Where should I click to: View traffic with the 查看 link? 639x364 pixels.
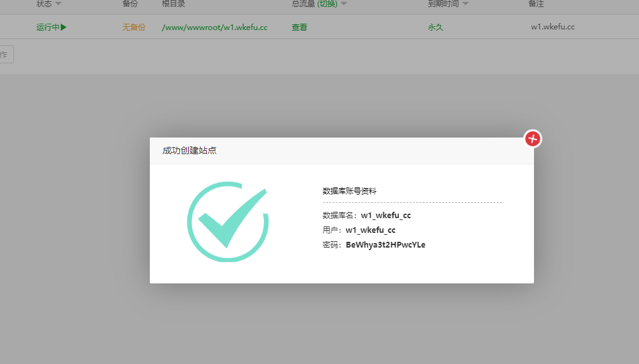(x=299, y=27)
